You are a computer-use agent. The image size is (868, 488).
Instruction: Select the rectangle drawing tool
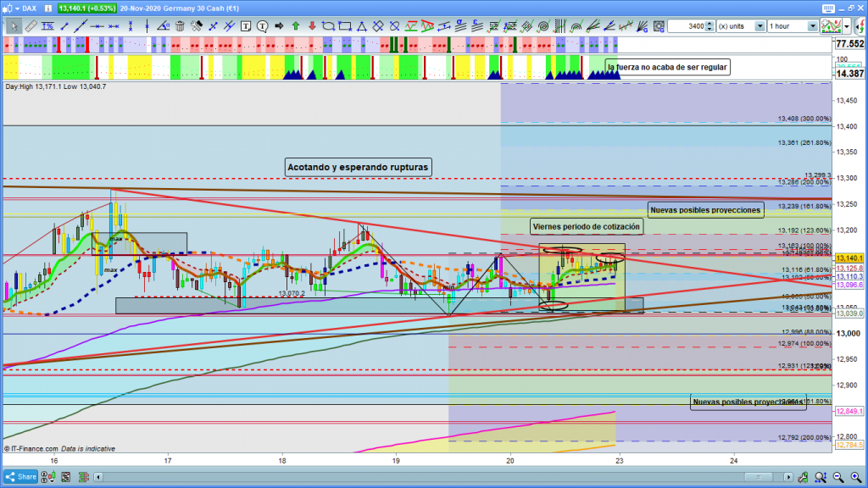point(344,26)
